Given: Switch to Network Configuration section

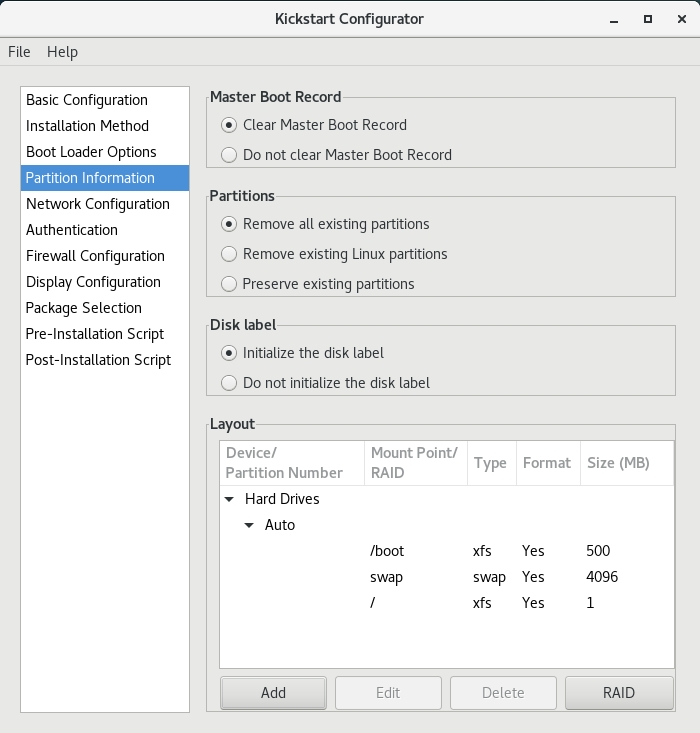Looking at the screenshot, I should pos(98,204).
